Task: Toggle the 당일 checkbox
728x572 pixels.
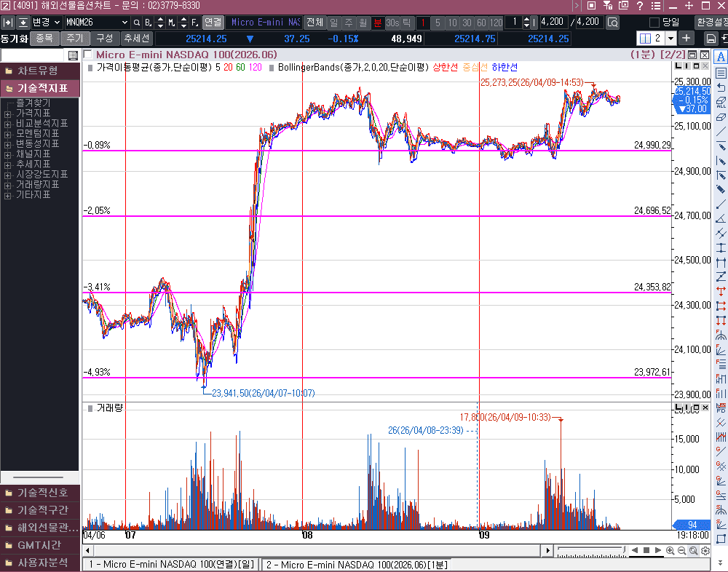Action: click(x=654, y=23)
